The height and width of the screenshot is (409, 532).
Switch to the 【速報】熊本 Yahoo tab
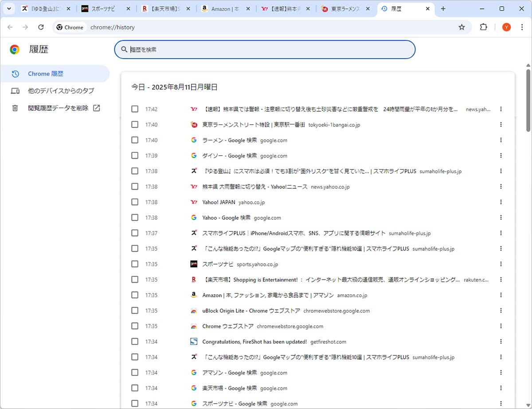tap(286, 9)
